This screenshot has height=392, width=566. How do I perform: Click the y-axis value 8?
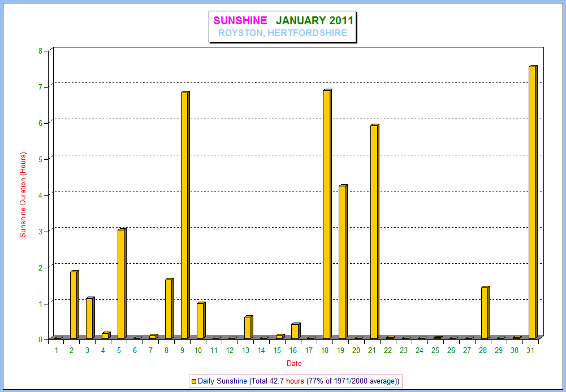pos(41,51)
